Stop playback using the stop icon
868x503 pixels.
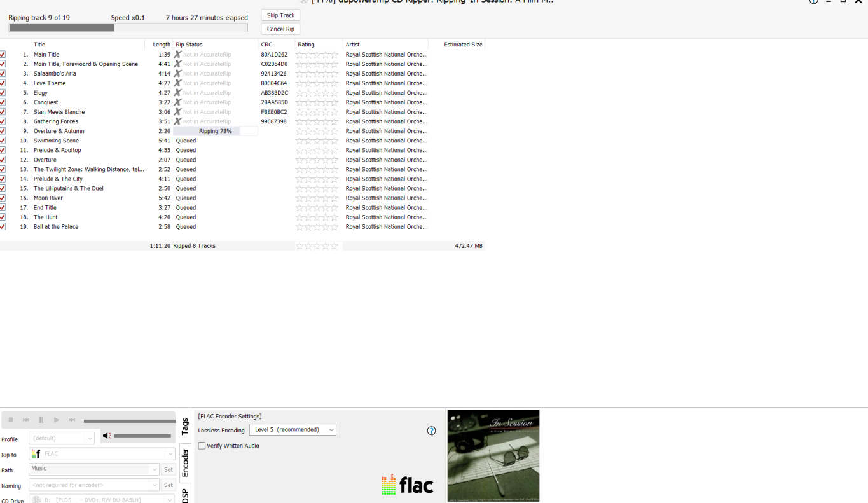click(x=11, y=420)
